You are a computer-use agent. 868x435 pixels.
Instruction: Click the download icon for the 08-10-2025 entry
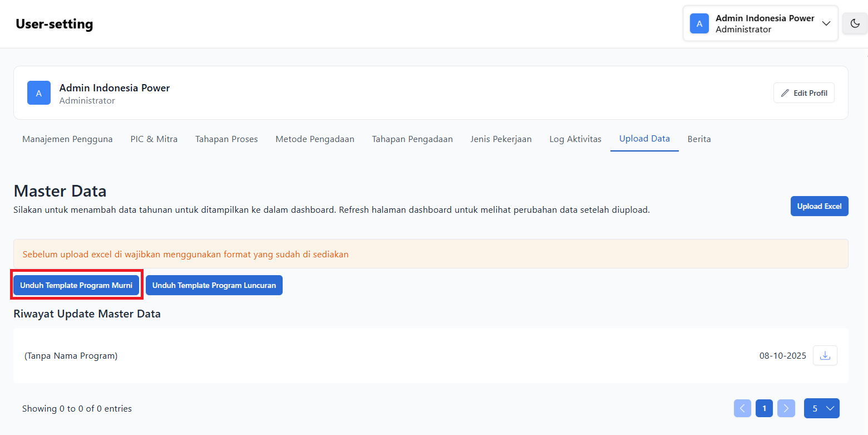coord(825,355)
